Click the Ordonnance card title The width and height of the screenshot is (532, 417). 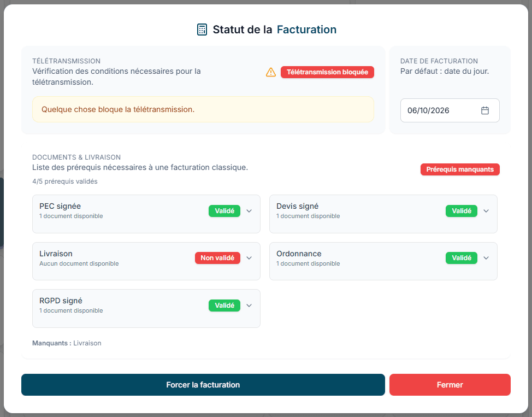pos(299,254)
